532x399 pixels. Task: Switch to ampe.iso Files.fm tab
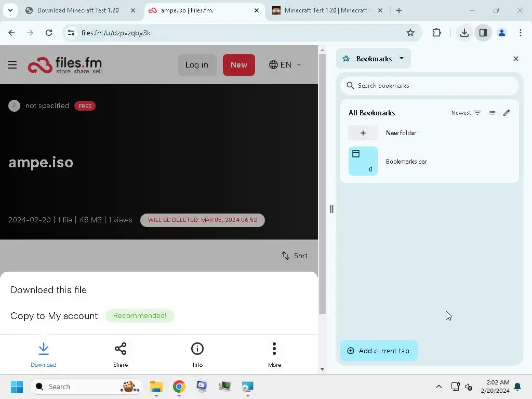click(x=187, y=10)
